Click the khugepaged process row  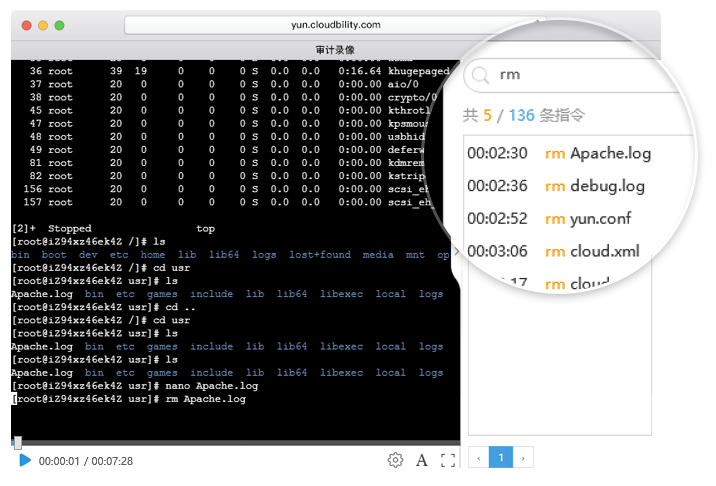[239, 71]
